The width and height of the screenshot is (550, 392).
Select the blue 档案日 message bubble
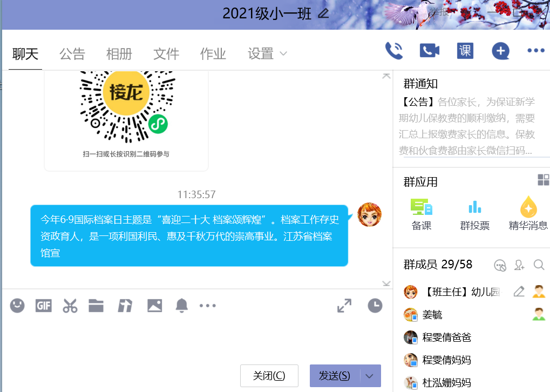pyautogui.click(x=189, y=236)
